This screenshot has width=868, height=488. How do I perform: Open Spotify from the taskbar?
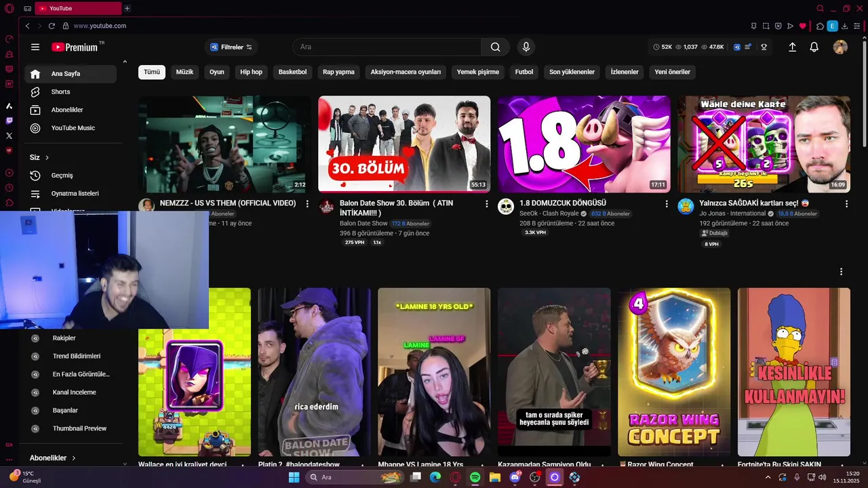(475, 477)
